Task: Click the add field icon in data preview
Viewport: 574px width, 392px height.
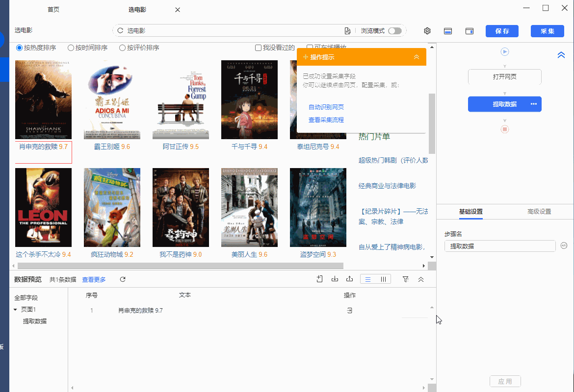Action: click(x=319, y=279)
